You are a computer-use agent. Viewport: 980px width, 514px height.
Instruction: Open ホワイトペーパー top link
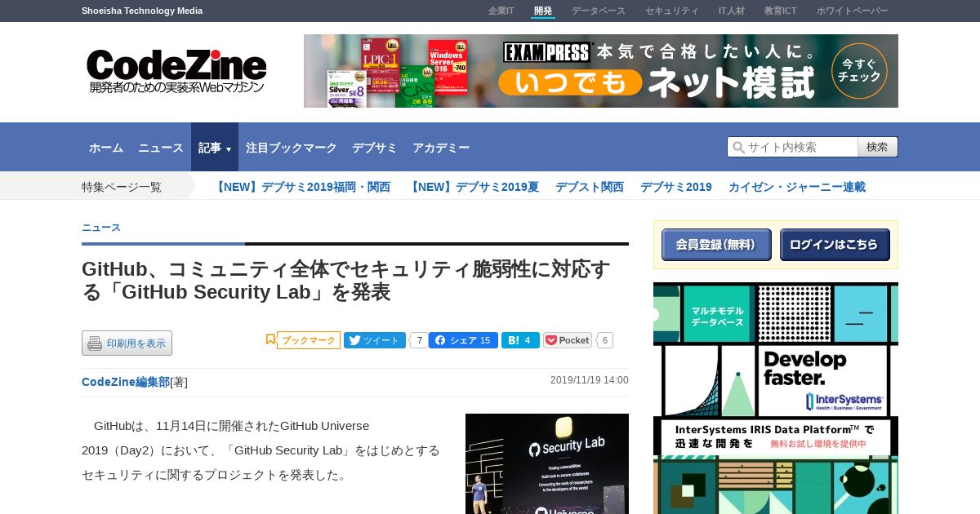point(853,11)
